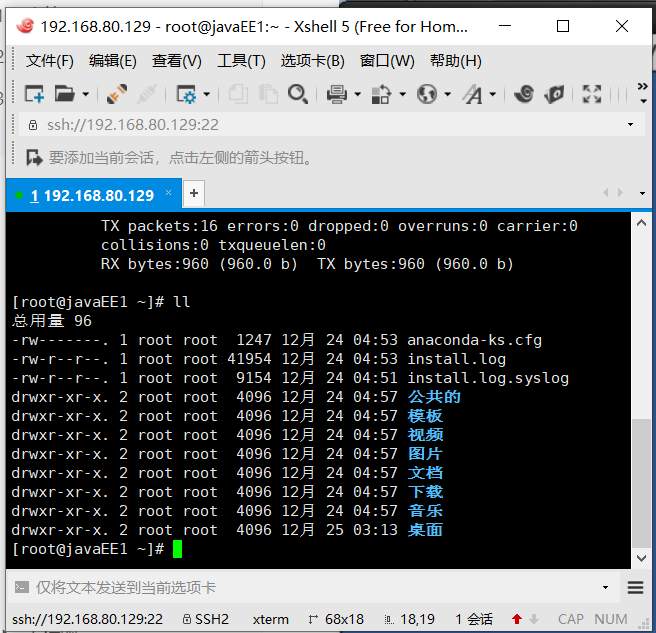
Task: Expand the Properties icon dropdown arrow
Action: click(207, 94)
